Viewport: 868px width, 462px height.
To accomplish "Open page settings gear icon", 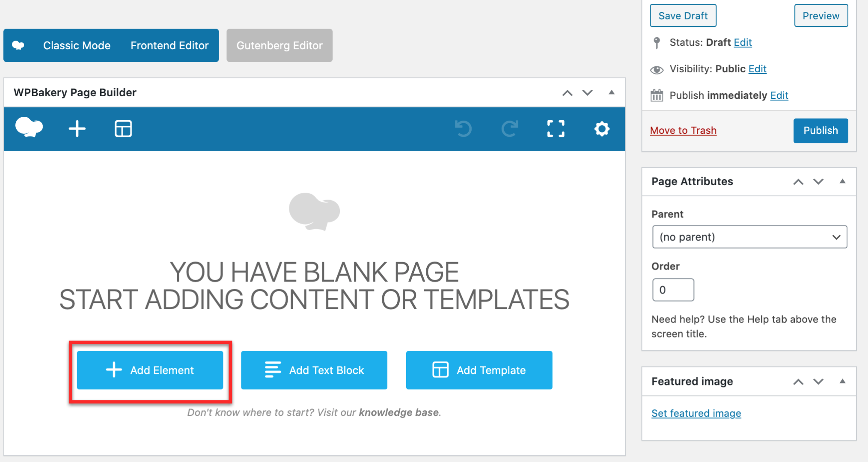I will click(x=602, y=129).
